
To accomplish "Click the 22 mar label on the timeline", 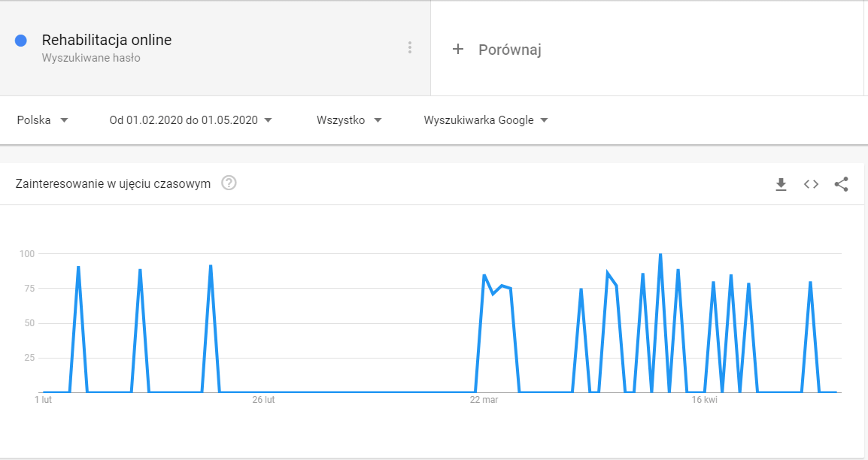I will pyautogui.click(x=484, y=400).
